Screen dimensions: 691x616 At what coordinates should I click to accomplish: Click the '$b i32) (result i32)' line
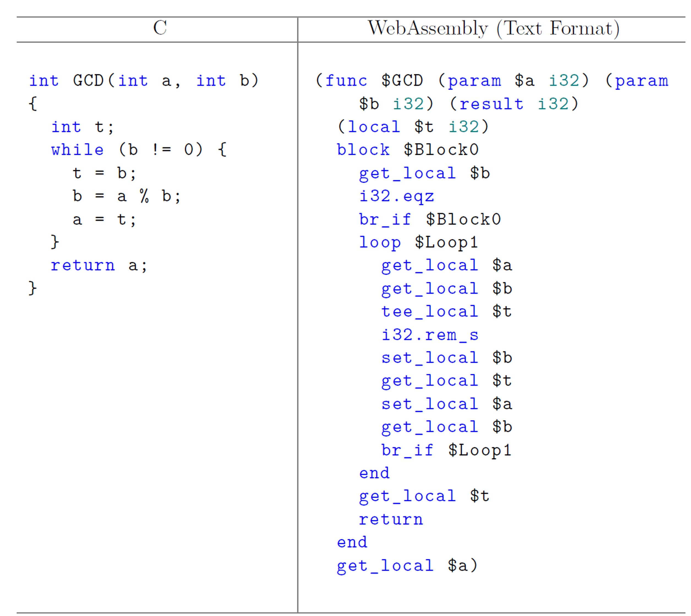[x=469, y=104]
